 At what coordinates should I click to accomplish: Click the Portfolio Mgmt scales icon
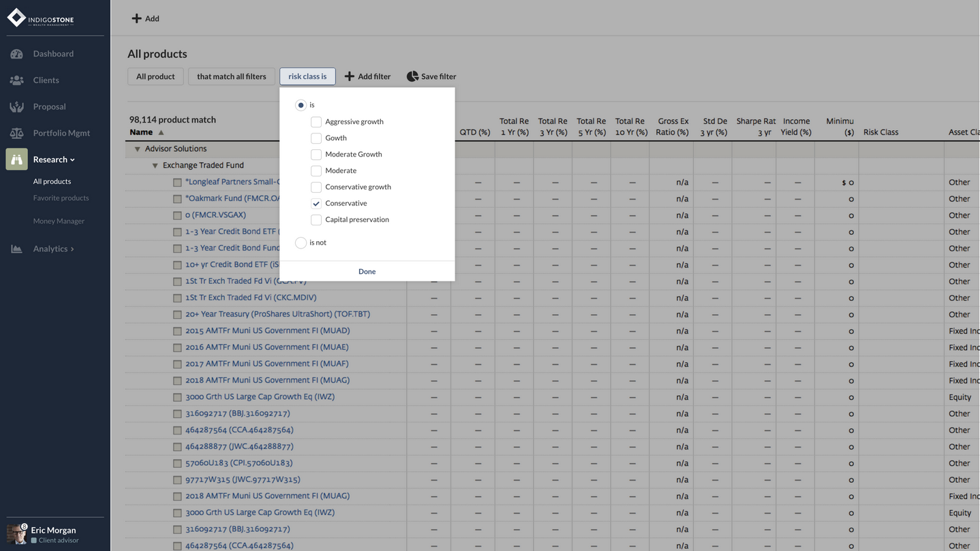[16, 133]
